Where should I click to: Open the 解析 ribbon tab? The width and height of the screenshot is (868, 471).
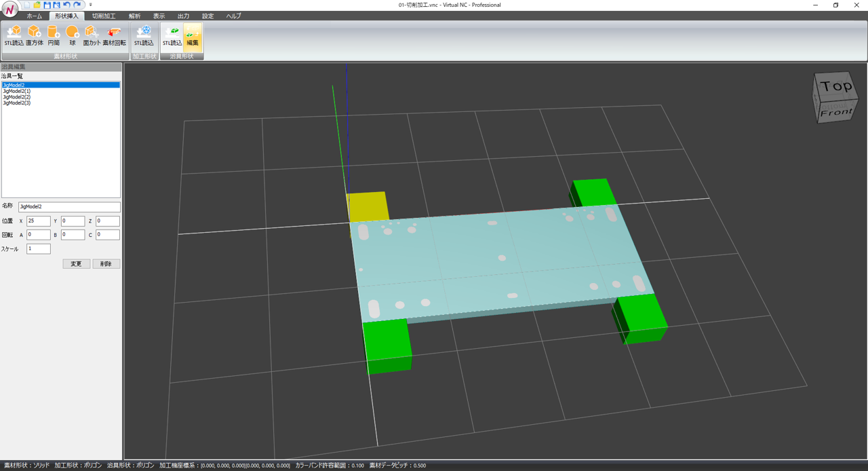[135, 16]
